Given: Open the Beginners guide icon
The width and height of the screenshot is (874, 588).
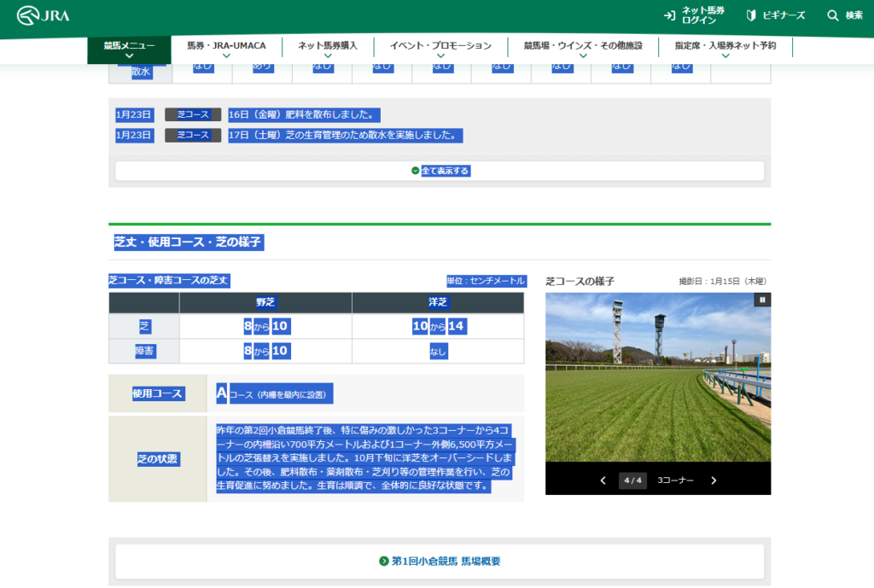Looking at the screenshot, I should (751, 15).
